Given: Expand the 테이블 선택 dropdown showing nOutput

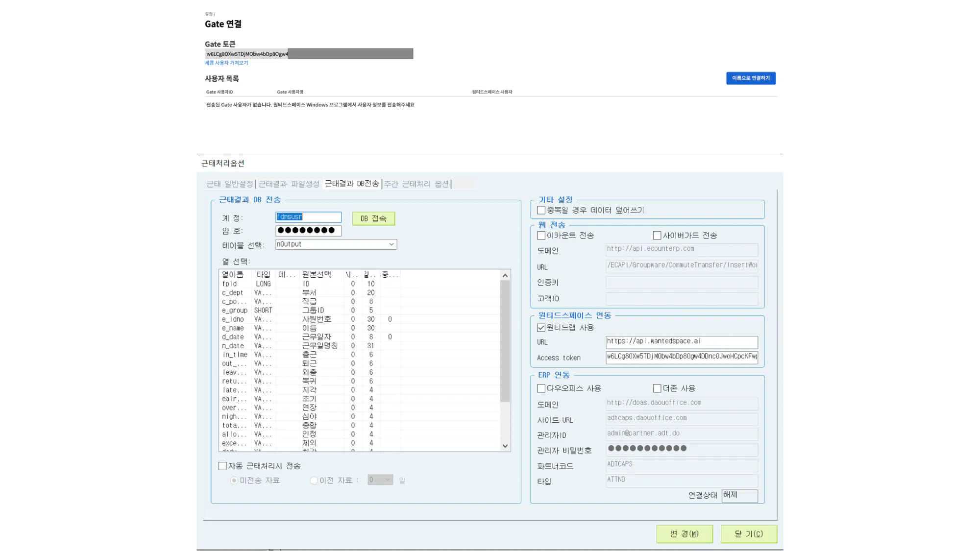Looking at the screenshot, I should (336, 244).
